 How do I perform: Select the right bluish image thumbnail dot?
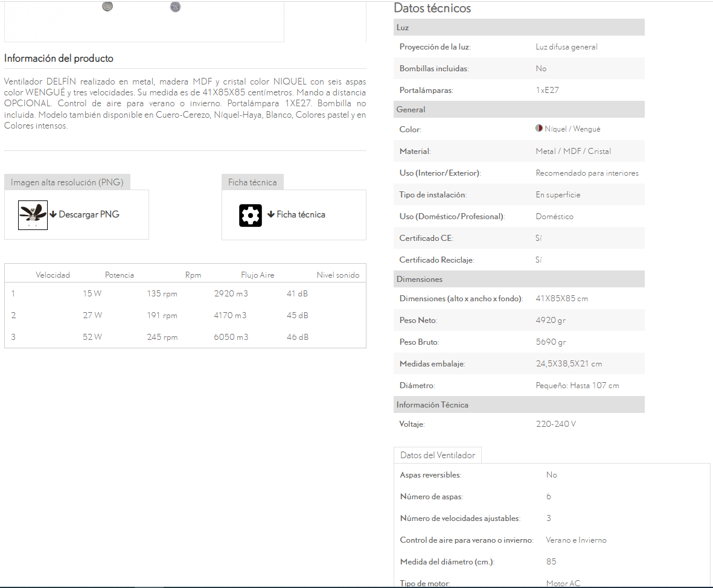click(x=175, y=7)
